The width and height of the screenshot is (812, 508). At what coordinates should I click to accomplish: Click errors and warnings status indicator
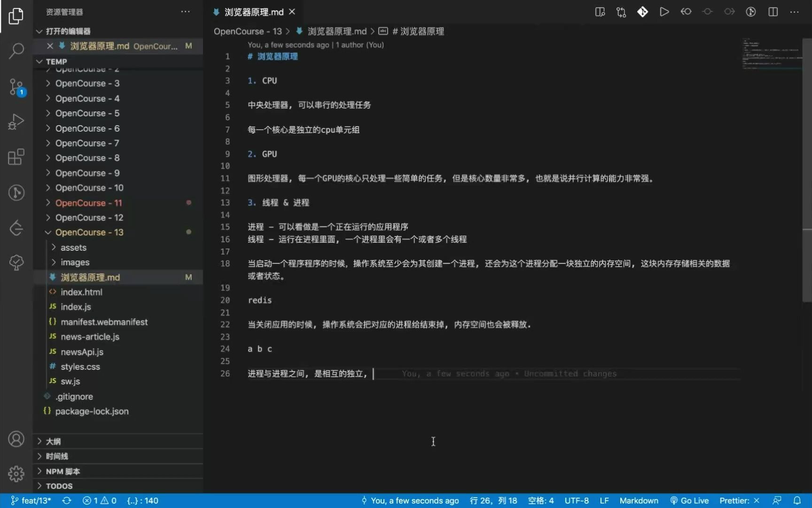click(99, 500)
